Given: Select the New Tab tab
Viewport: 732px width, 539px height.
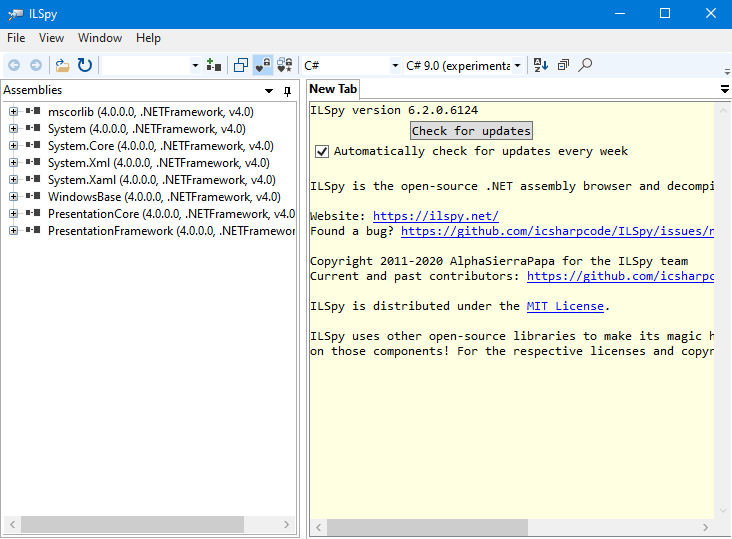Looking at the screenshot, I should [x=333, y=89].
